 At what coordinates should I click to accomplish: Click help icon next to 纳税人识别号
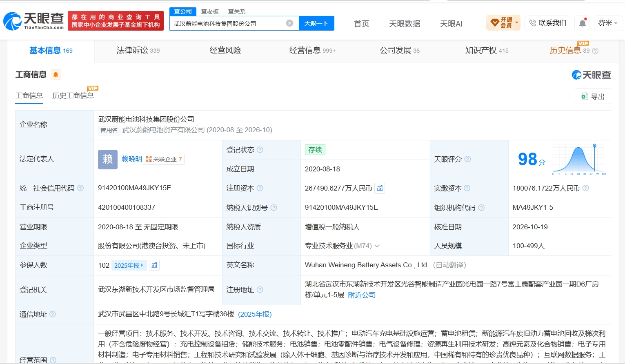coord(274,208)
